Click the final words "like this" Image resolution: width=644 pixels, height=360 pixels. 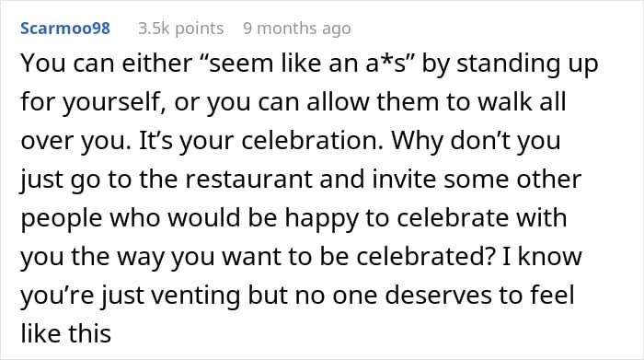click(x=65, y=333)
